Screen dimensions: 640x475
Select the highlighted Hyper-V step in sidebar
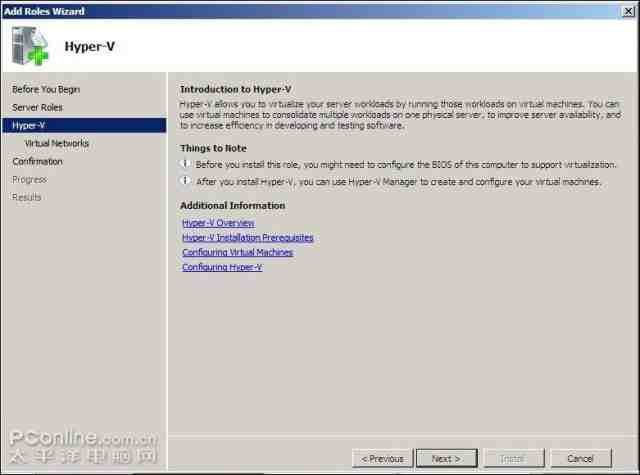[x=84, y=125]
